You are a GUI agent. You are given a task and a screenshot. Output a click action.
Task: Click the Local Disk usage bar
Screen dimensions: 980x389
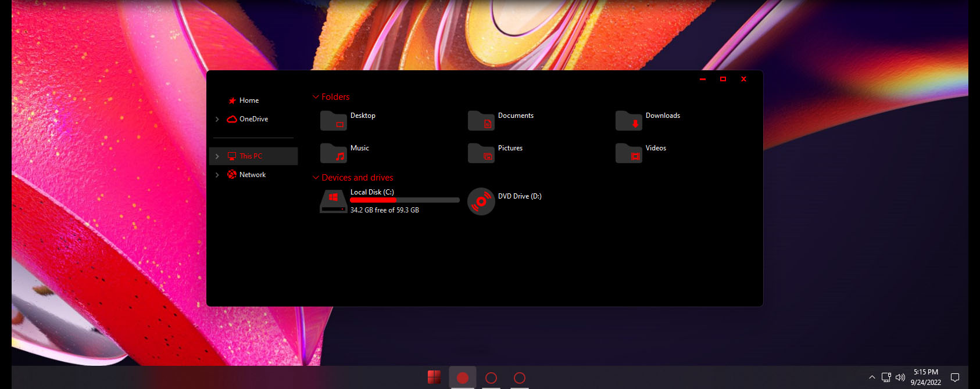coord(405,200)
